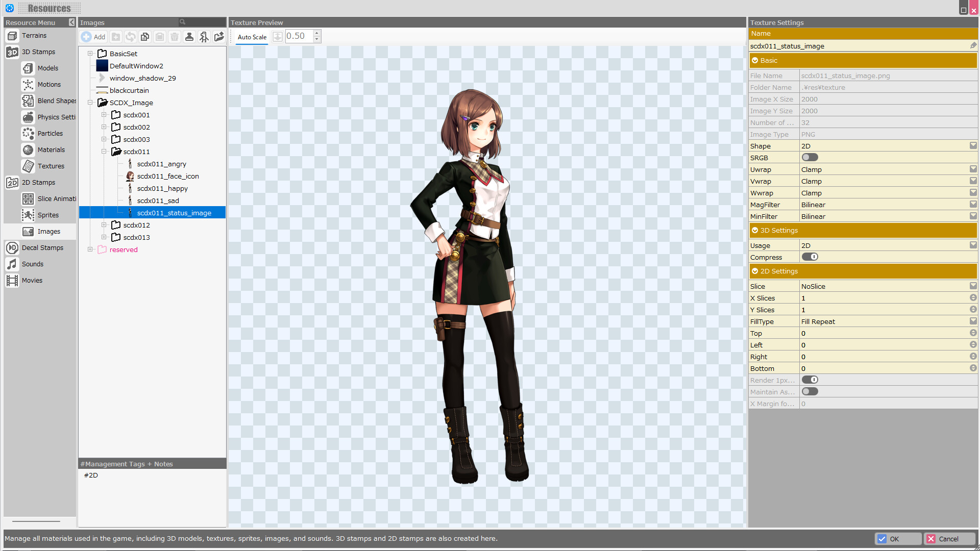Select the Sounds icon in the Resource Menu

(12, 264)
